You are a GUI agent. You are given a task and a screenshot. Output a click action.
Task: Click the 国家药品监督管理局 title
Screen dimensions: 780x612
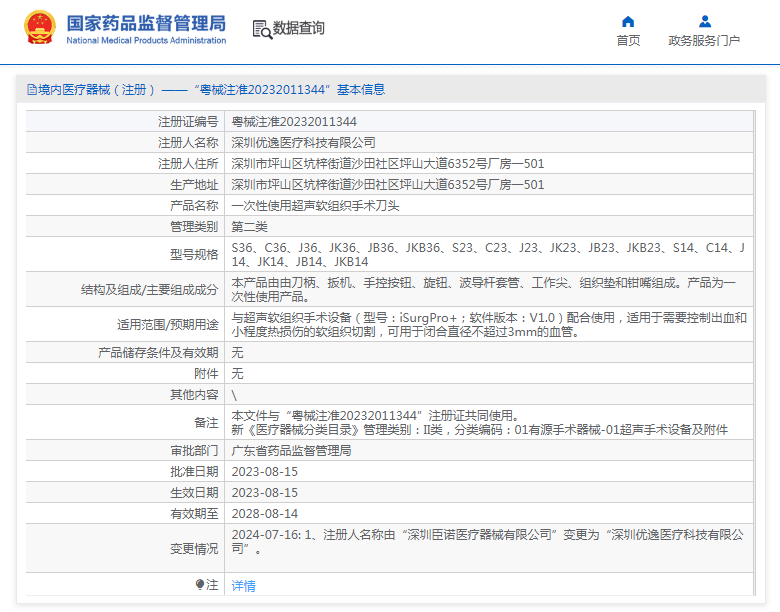[146, 23]
